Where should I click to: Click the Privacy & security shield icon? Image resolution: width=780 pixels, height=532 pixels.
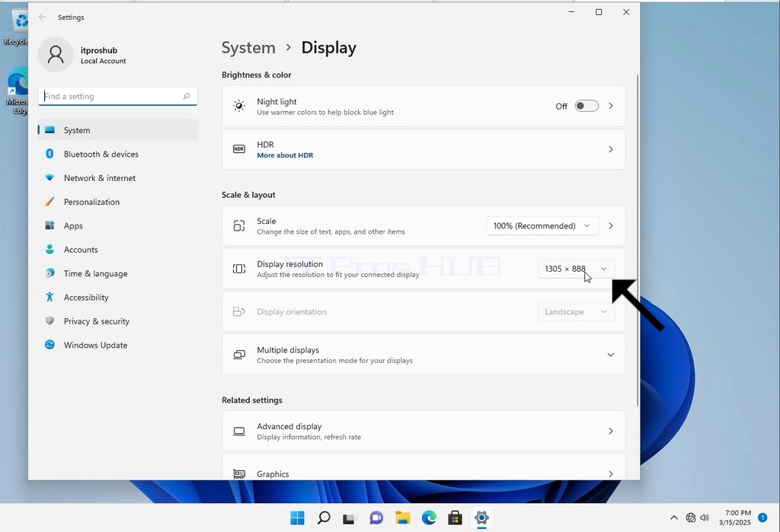coord(50,321)
